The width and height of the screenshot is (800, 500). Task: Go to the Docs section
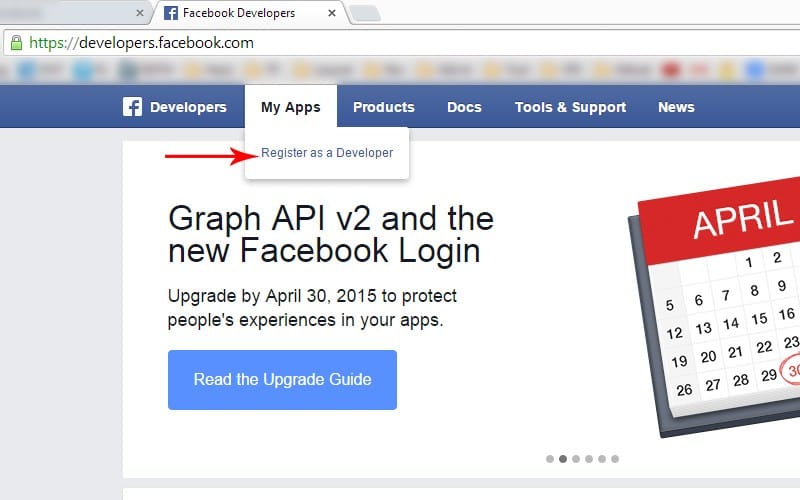pos(464,107)
